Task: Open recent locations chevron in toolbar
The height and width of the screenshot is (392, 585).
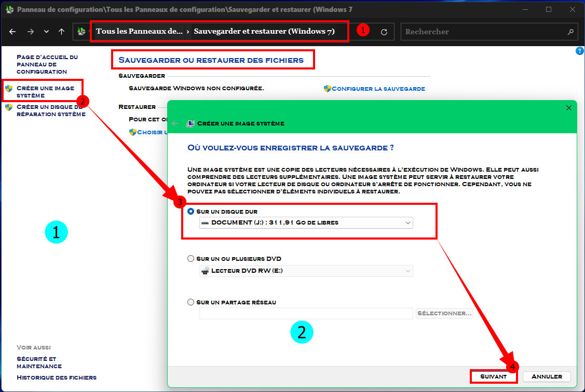Action: click(x=46, y=32)
